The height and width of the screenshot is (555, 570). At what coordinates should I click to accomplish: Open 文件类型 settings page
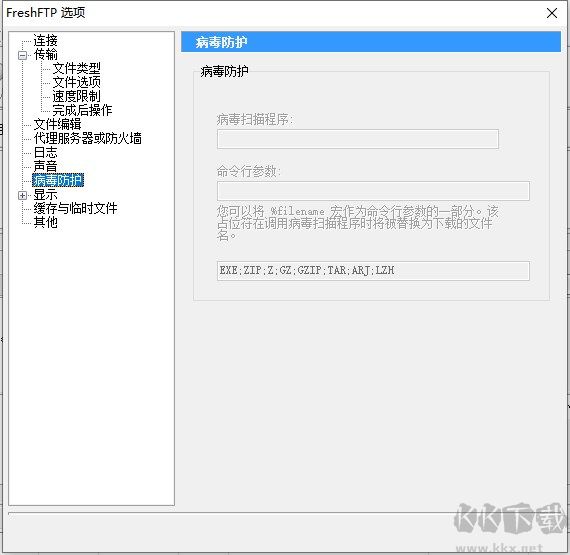pyautogui.click(x=76, y=68)
